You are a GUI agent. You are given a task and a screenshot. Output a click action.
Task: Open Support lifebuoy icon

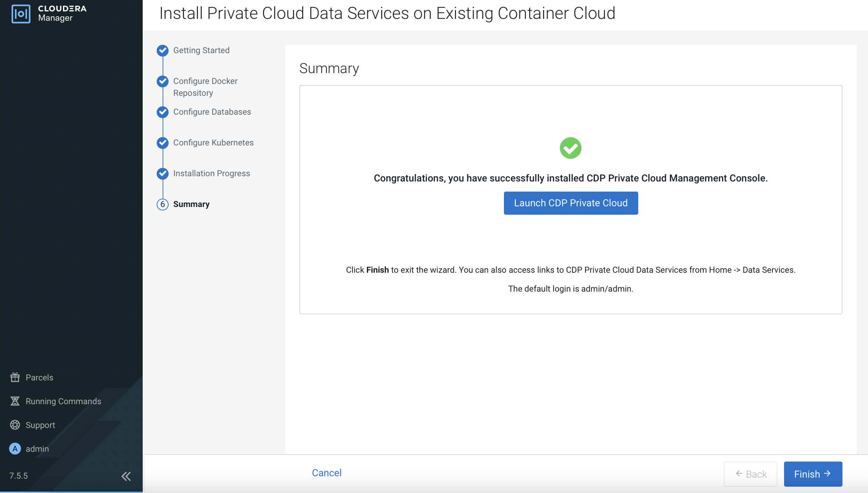click(x=15, y=425)
